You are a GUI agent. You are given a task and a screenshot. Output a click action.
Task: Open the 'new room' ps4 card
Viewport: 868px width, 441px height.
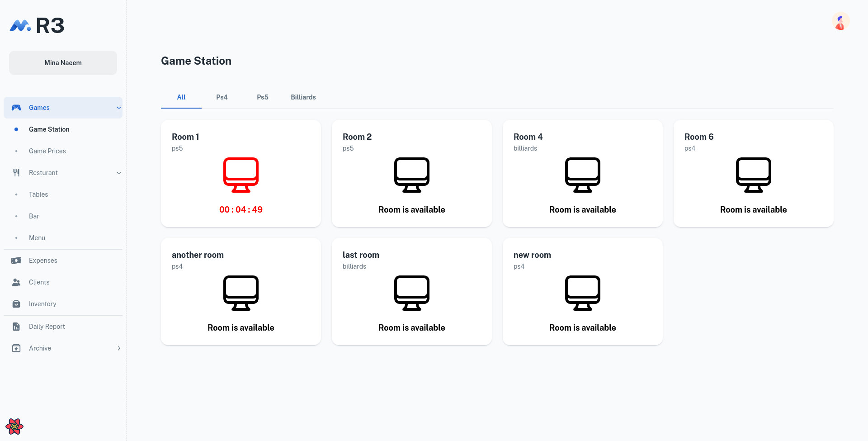point(582,291)
